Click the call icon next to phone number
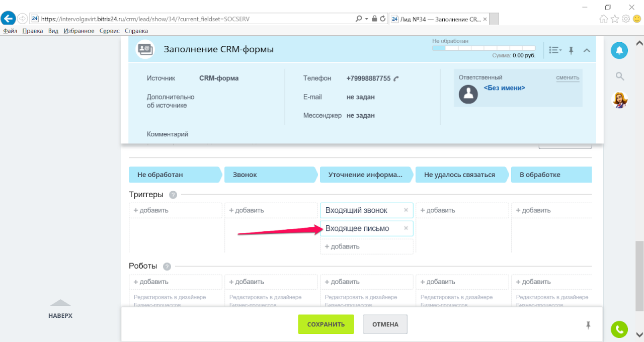Viewport: 644px width, 342px height. click(396, 78)
